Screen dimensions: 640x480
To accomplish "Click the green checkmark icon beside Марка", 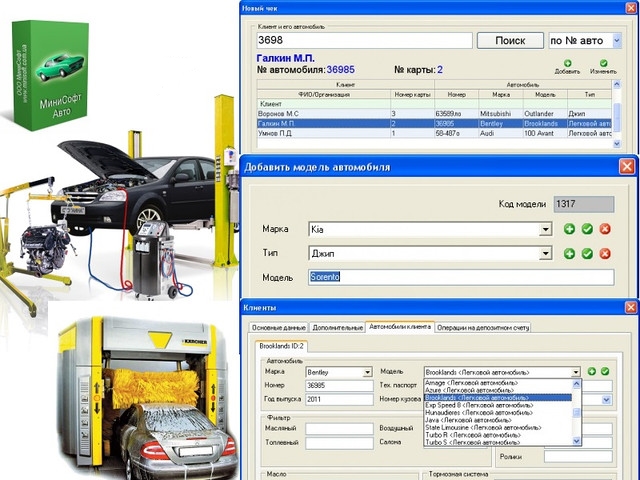I will click(587, 229).
